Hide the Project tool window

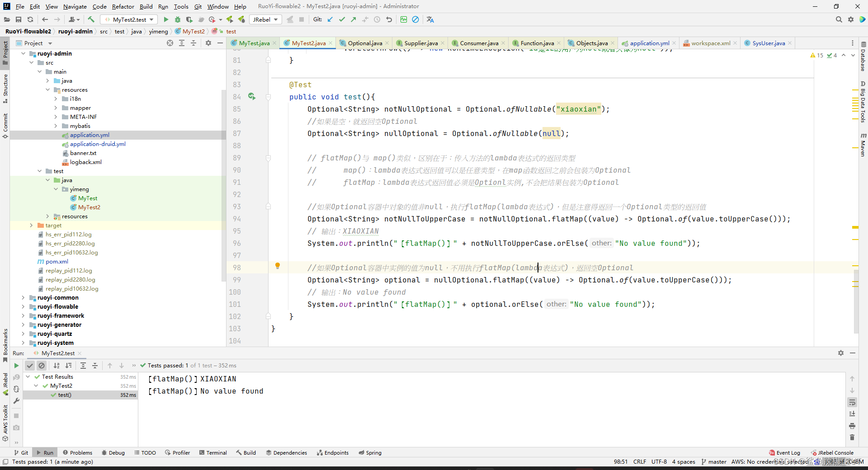tap(220, 43)
